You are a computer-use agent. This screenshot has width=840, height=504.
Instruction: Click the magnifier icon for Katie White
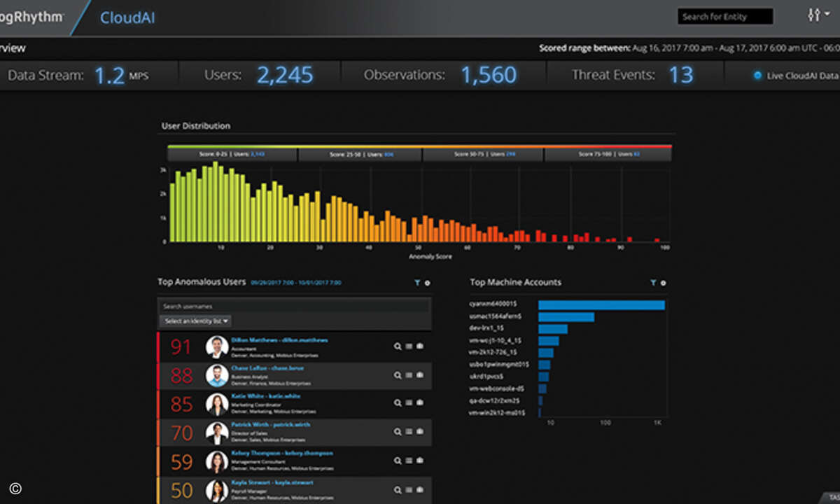(398, 403)
